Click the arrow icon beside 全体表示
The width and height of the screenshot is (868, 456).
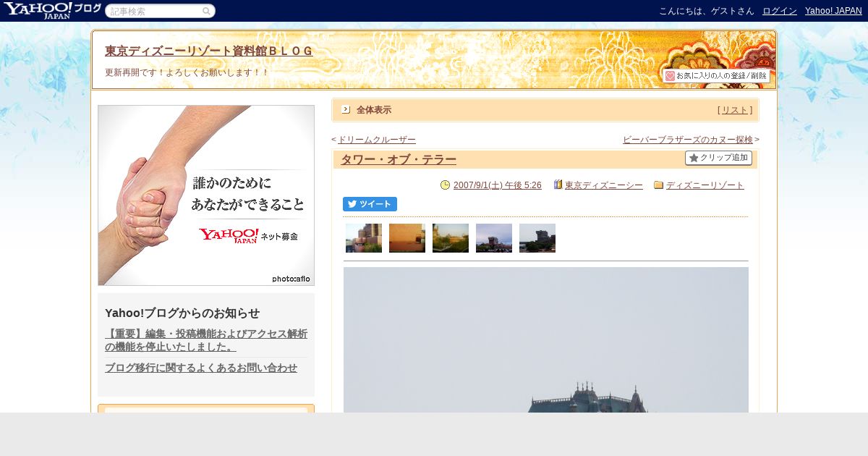click(x=346, y=109)
